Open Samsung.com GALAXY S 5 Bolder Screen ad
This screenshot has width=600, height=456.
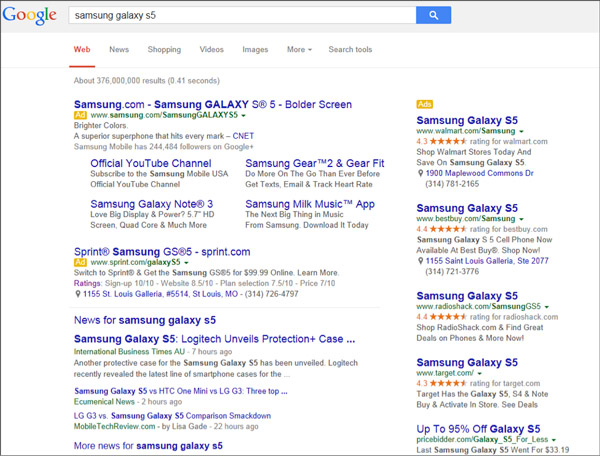(213, 104)
